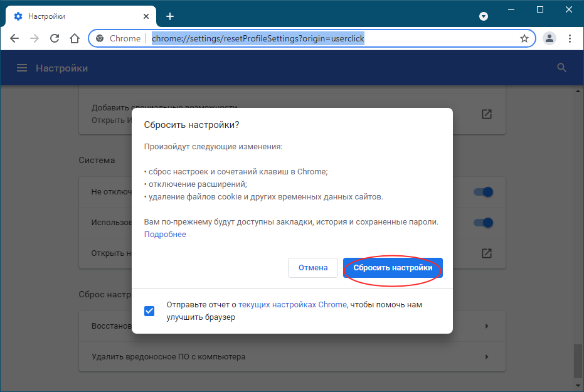Screen dimensions: 584x392
Task: Click the Система section heading
Action: [97, 160]
